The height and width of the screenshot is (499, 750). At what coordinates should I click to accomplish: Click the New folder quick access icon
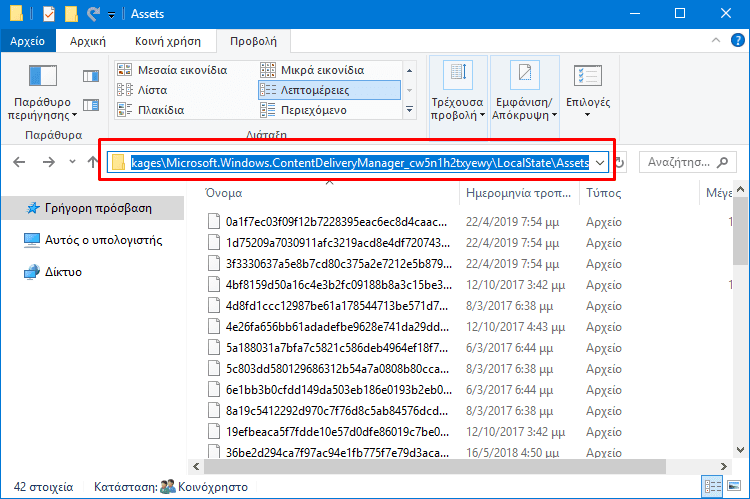(71, 14)
